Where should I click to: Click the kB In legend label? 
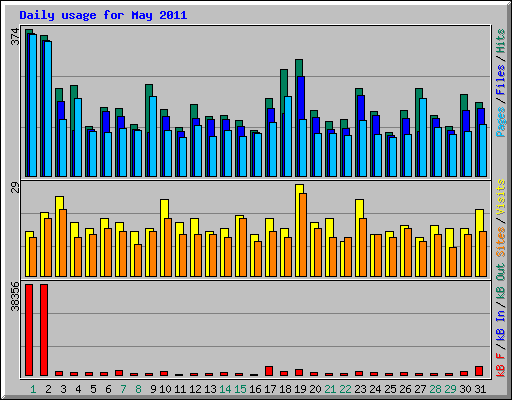pyautogui.click(x=501, y=325)
